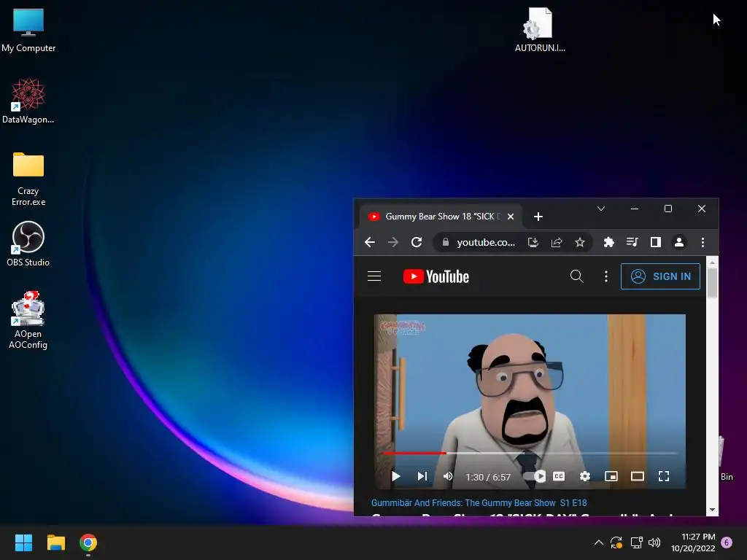The image size is (747, 560).
Task: Click the 1:30 / 6:57 time display
Action: tap(488, 477)
